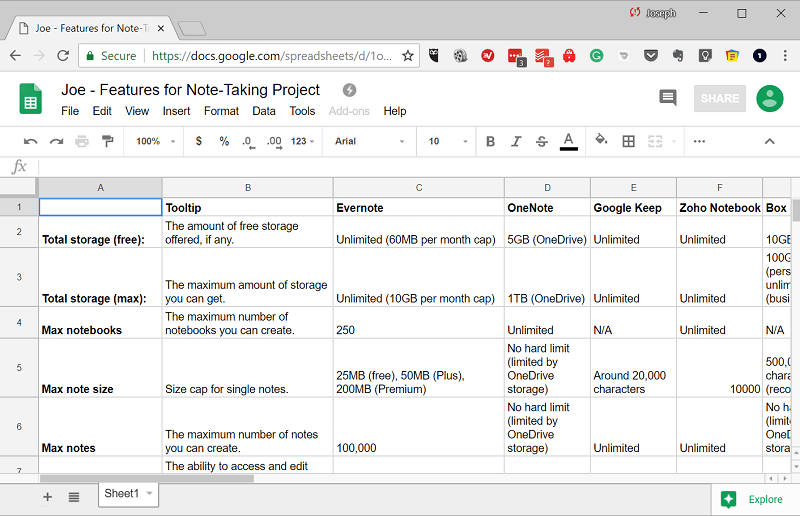Open the Insert menu
The height and width of the screenshot is (516, 800).
click(176, 111)
